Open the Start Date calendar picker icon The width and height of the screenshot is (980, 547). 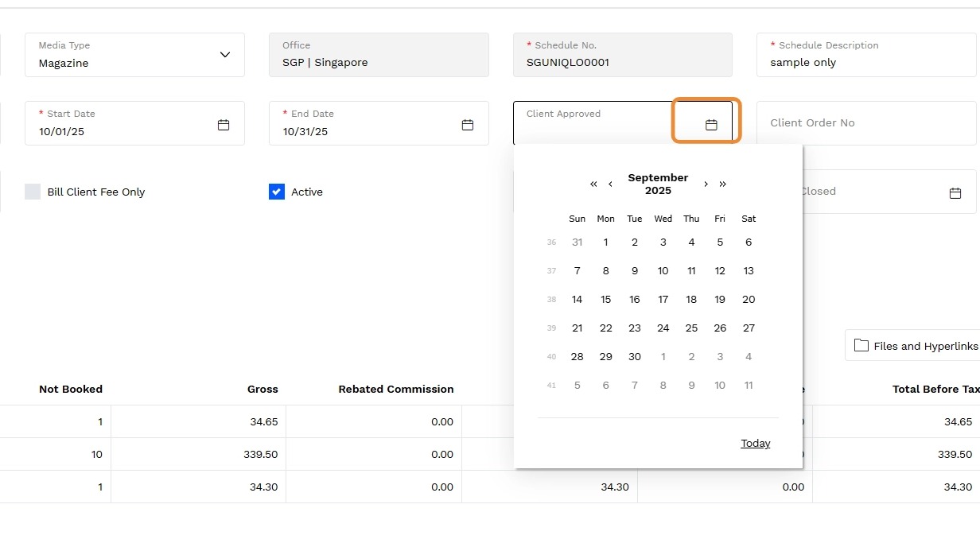[224, 125]
